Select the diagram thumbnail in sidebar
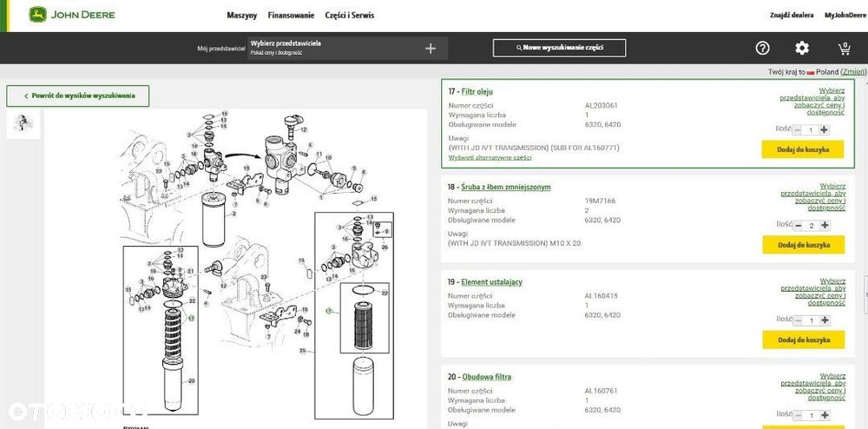Image resolution: width=868 pixels, height=429 pixels. pyautogui.click(x=23, y=123)
